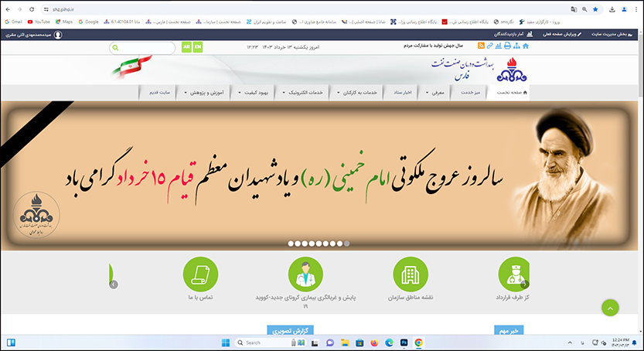
Task: Click the blue home icon
Action: click(525, 46)
